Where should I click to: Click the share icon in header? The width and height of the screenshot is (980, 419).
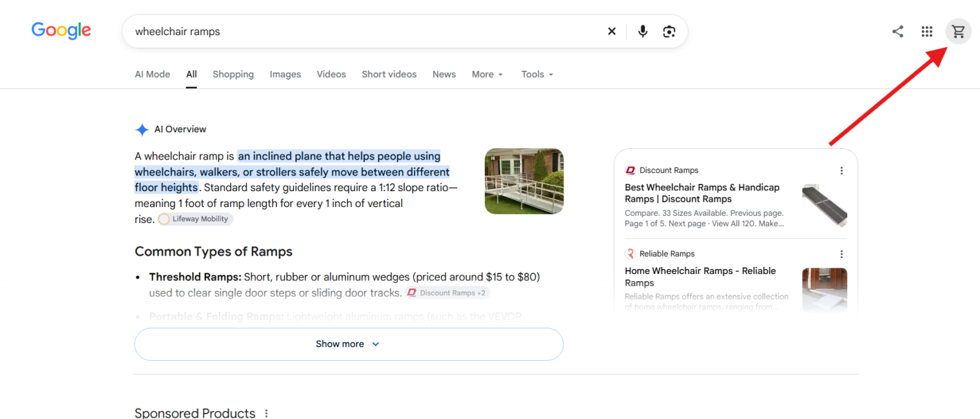[898, 31]
